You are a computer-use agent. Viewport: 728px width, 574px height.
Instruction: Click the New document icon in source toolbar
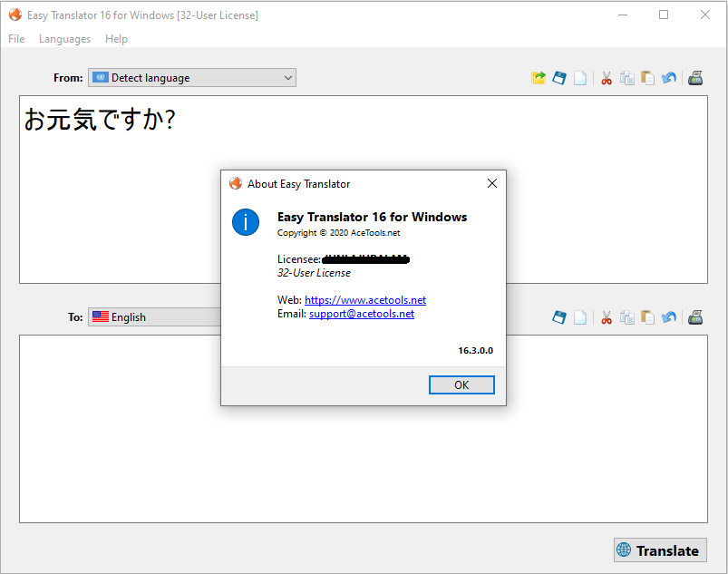point(580,78)
